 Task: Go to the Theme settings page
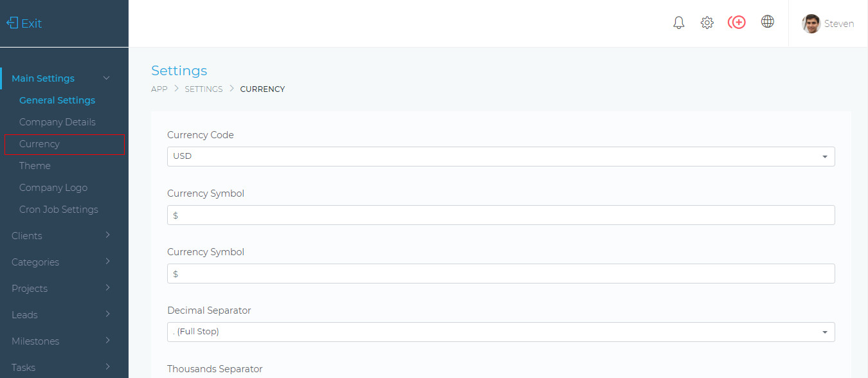click(35, 166)
